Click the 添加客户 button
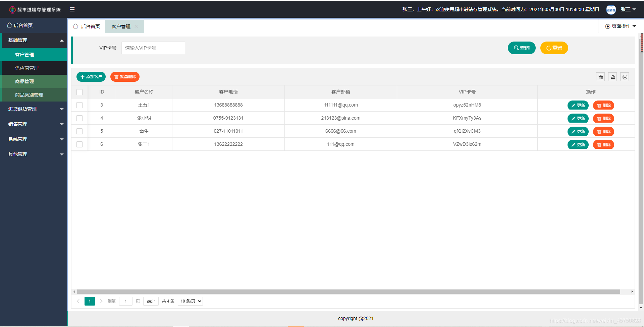Image resolution: width=644 pixels, height=327 pixels. click(x=91, y=77)
